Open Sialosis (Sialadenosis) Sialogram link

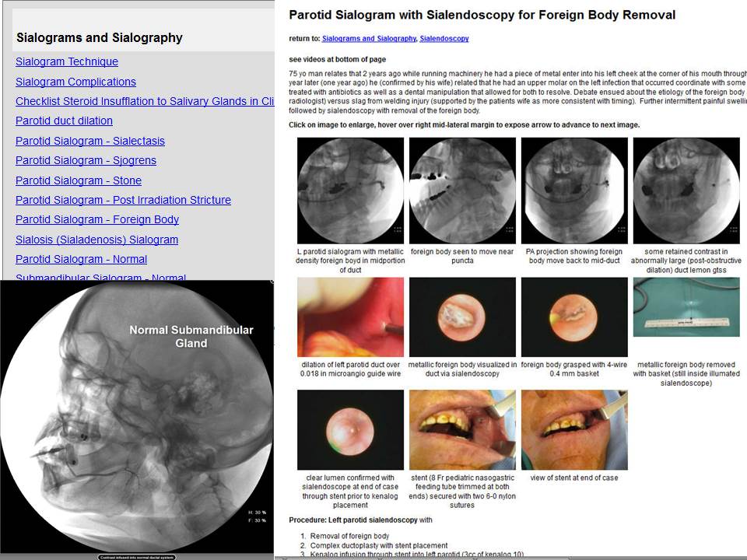(x=96, y=240)
